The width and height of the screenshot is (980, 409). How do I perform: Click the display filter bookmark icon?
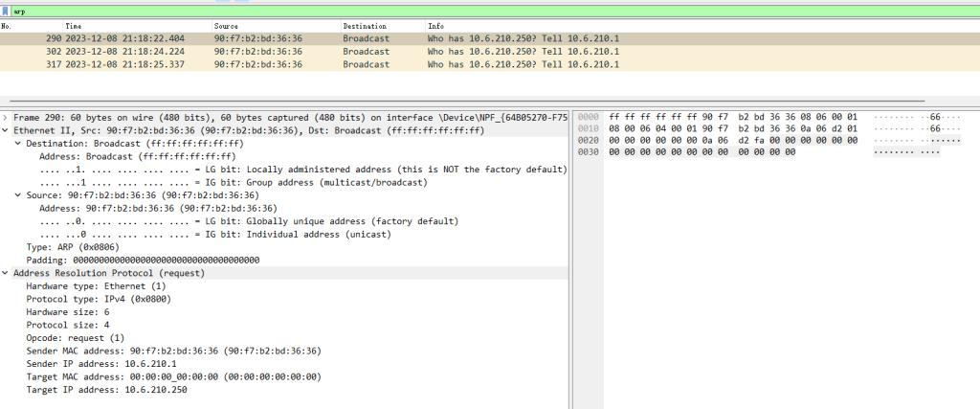point(7,11)
